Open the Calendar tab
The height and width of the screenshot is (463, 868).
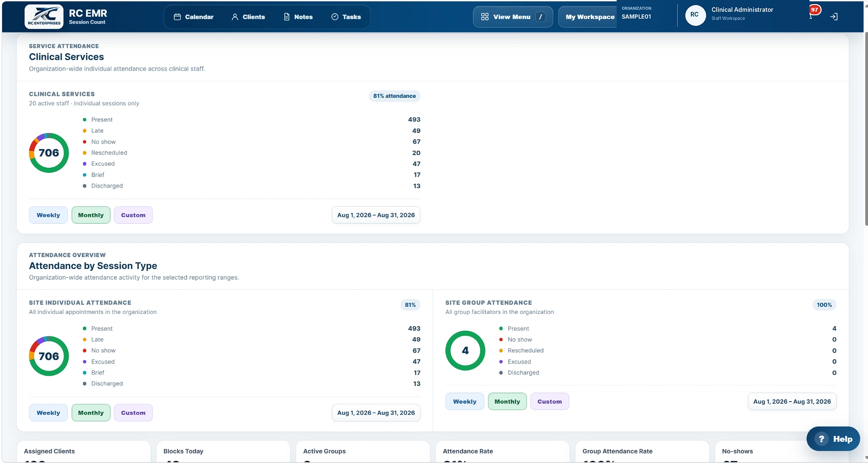point(193,17)
